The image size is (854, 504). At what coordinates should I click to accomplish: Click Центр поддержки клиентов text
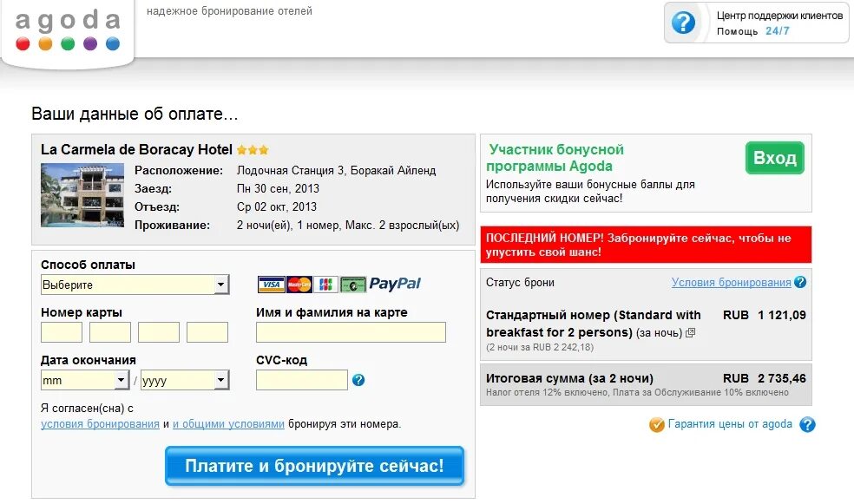779,16
